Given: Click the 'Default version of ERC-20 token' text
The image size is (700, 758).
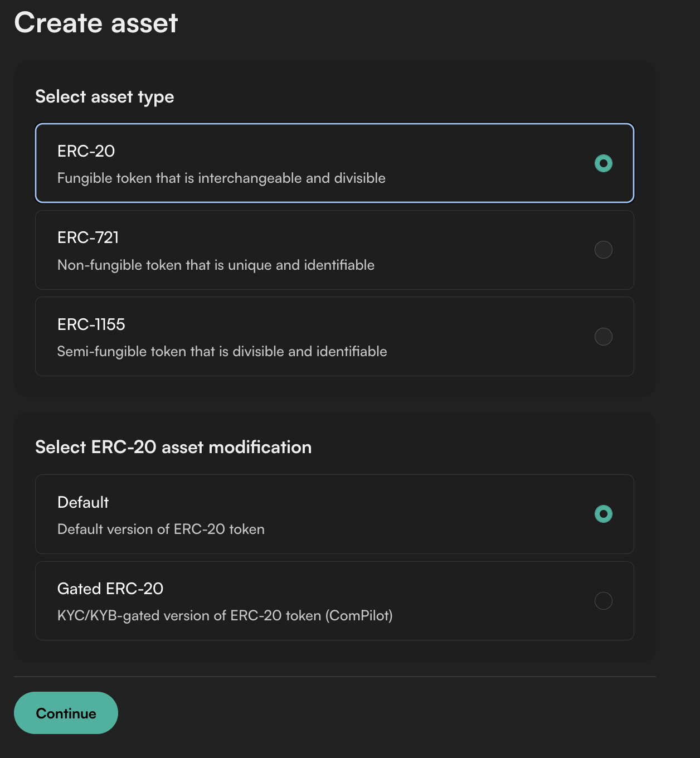Looking at the screenshot, I should tap(161, 529).
